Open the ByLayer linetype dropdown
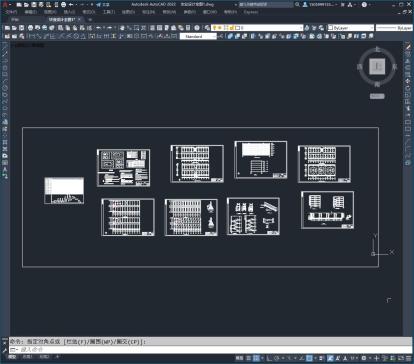 coord(394,28)
